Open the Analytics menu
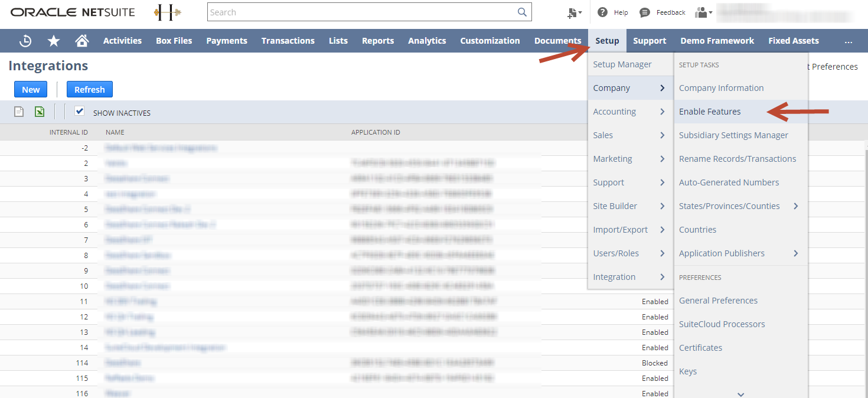 (427, 41)
